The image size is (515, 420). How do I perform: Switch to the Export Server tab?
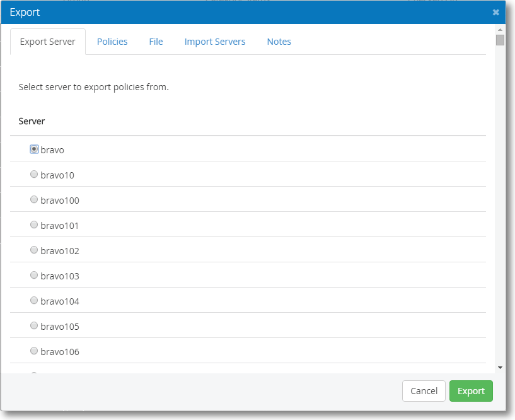pos(48,42)
